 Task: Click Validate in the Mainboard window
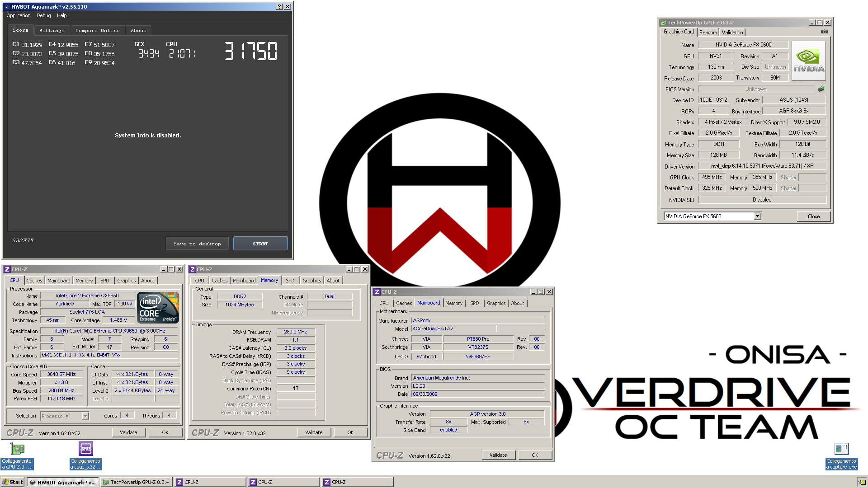point(498,455)
